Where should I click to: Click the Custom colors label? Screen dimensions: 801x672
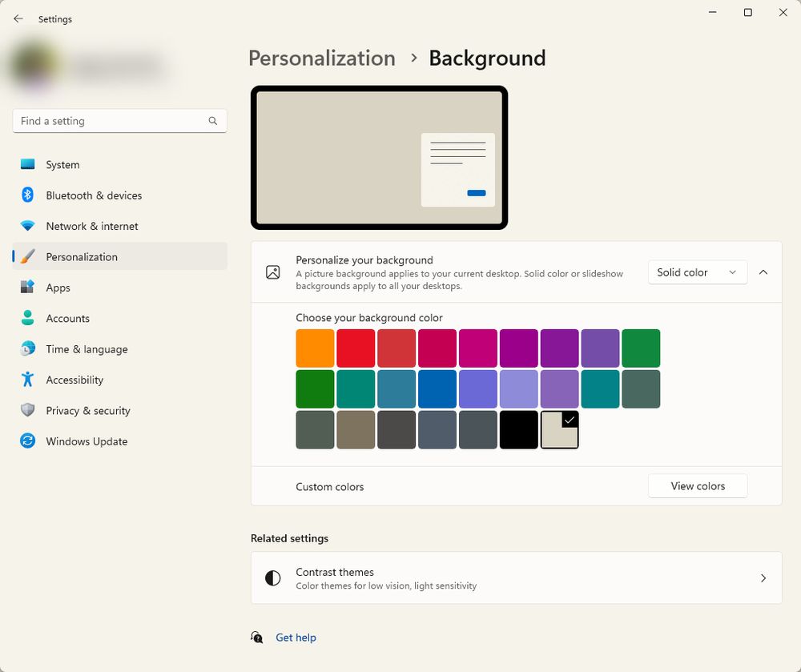330,487
